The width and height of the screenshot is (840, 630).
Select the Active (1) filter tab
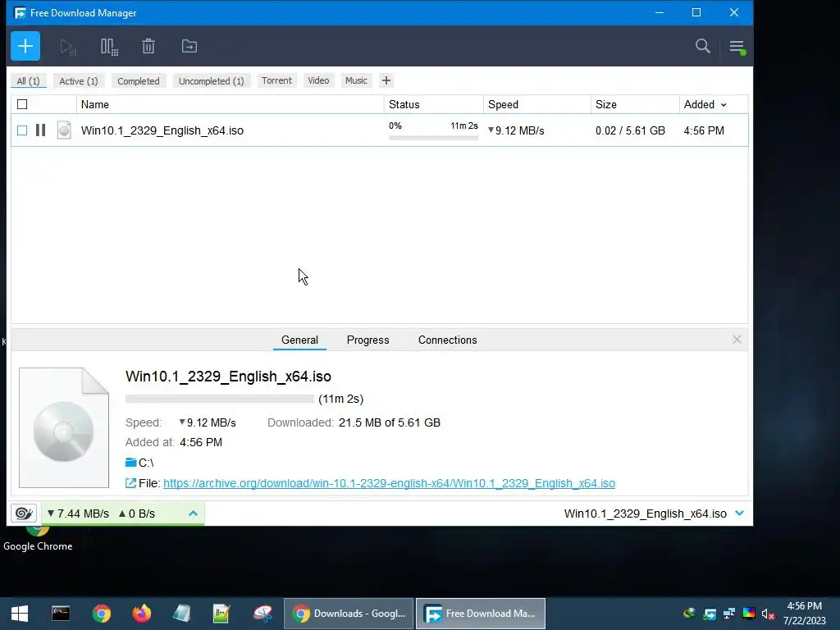click(x=79, y=81)
